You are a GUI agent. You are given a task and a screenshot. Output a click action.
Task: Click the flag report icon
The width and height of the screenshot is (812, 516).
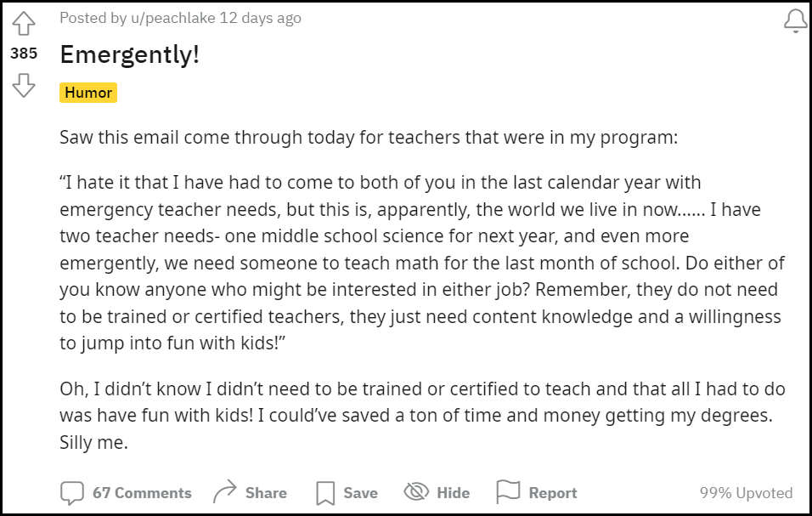click(508, 492)
